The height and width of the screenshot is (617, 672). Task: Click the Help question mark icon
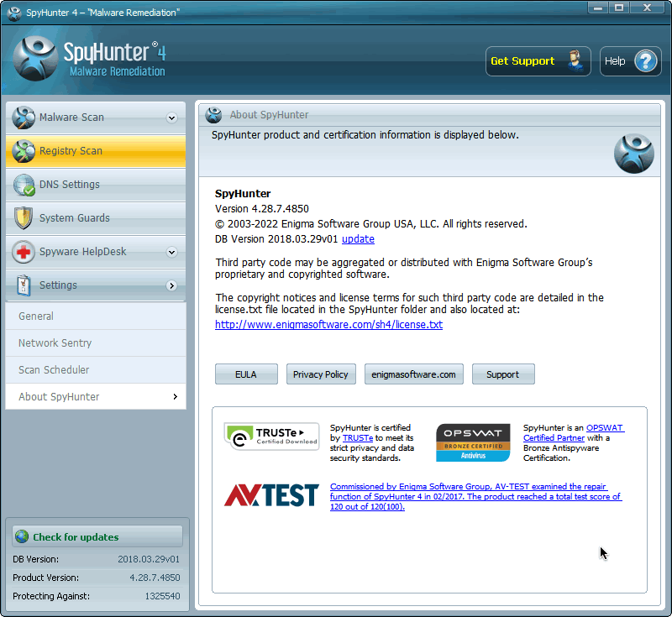click(645, 61)
